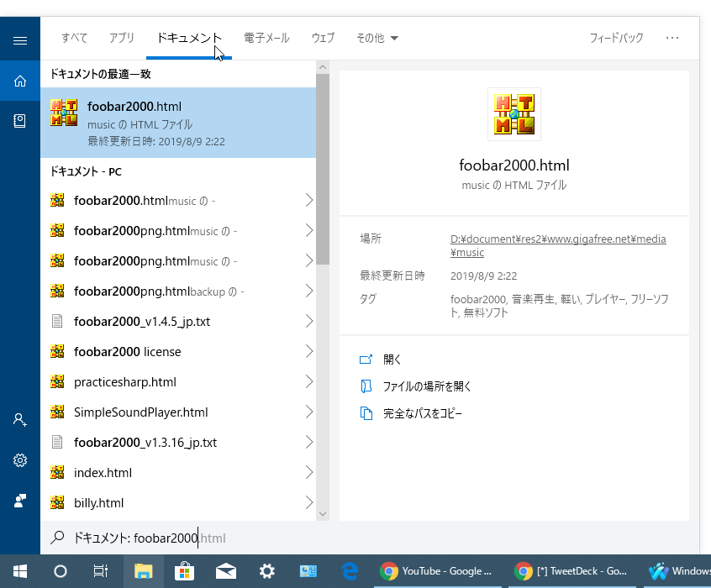Click the search input field with foobar2000
The width and height of the screenshot is (711, 588).
[x=371, y=538]
